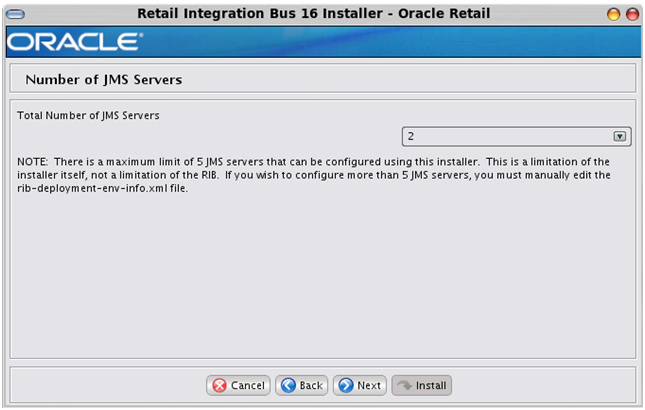The image size is (645, 410).
Task: Minimize the installer with the orange button
Action: tap(613, 14)
